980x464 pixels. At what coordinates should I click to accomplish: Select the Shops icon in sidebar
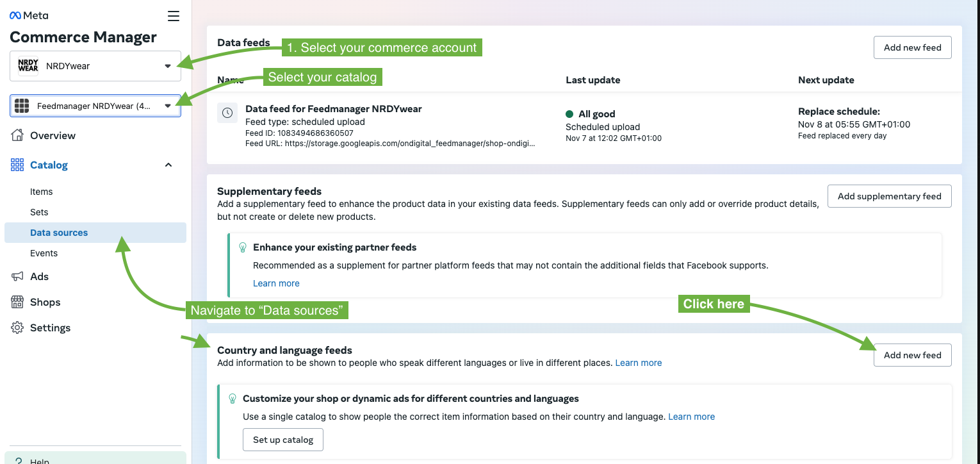pos(17,302)
